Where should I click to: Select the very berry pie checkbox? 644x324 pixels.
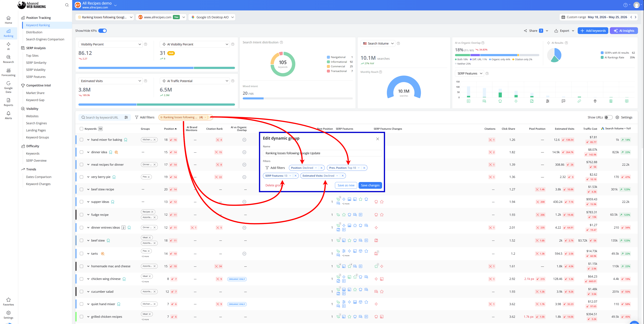click(x=81, y=177)
